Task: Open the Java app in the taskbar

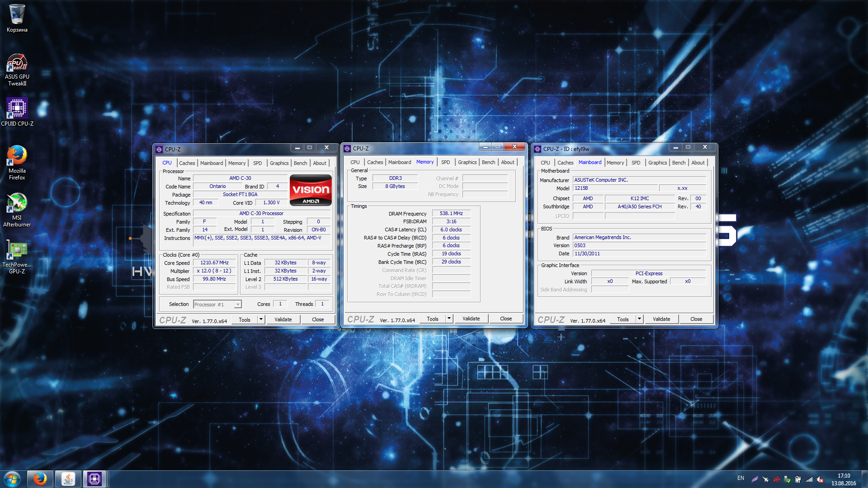Action: click(x=68, y=479)
